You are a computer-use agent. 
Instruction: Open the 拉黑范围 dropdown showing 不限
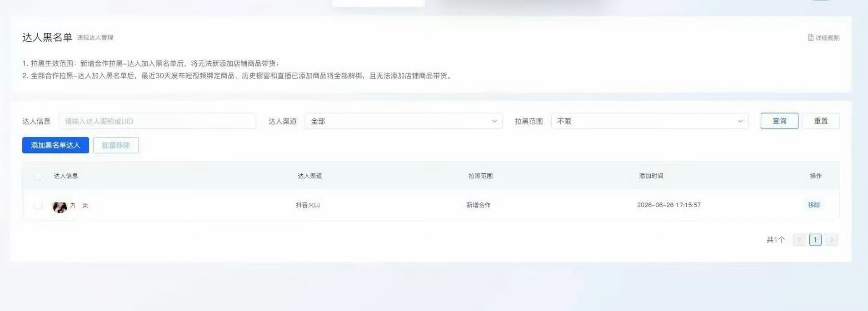[x=649, y=121]
